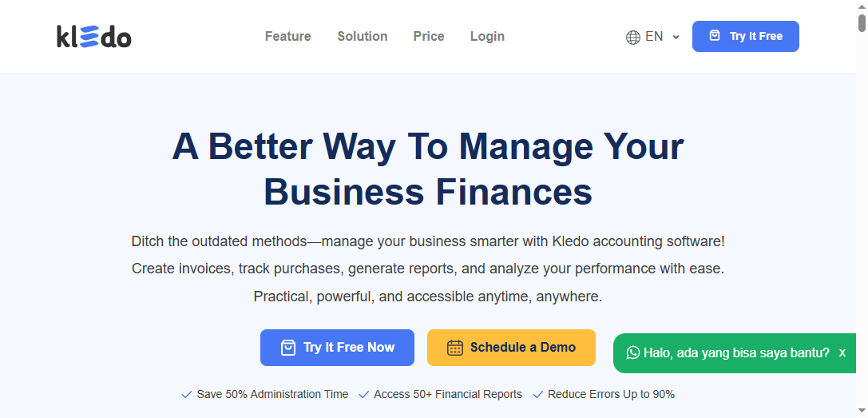The width and height of the screenshot is (868, 418).
Task: Open the Solution menu
Action: 363,36
